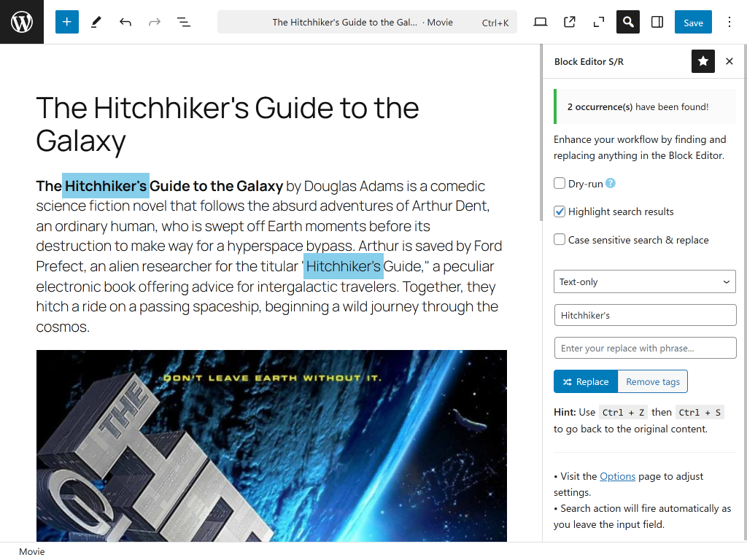
Task: Toggle the Search and Replace magnifier
Action: pyautogui.click(x=628, y=22)
